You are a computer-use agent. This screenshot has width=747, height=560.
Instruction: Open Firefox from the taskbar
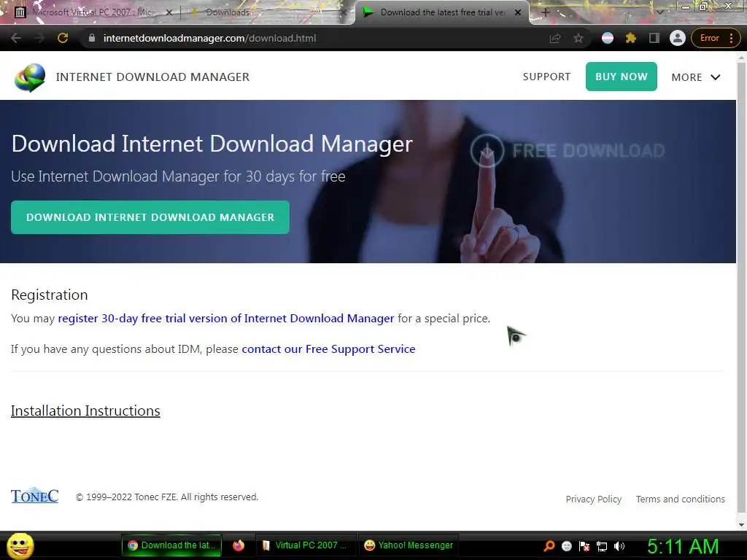(x=239, y=545)
